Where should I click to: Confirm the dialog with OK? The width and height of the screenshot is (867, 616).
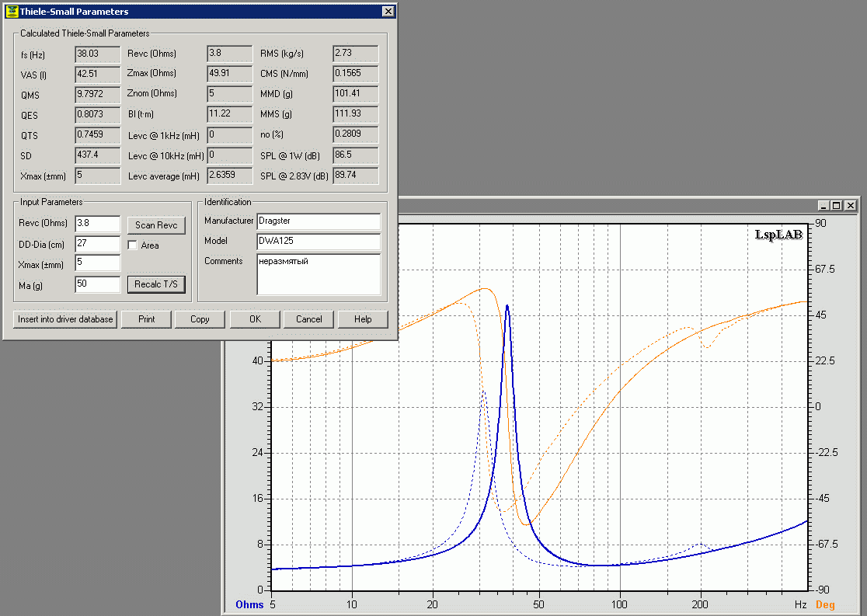pos(255,319)
